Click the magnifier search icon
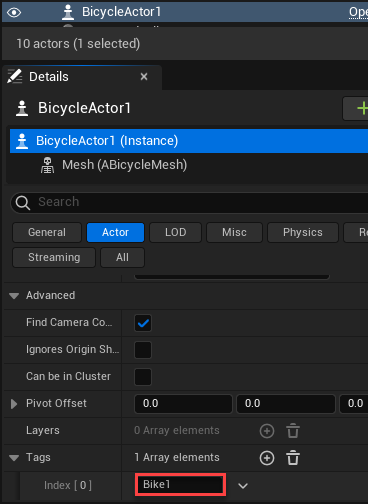This screenshot has height=504, width=368. pos(23,202)
